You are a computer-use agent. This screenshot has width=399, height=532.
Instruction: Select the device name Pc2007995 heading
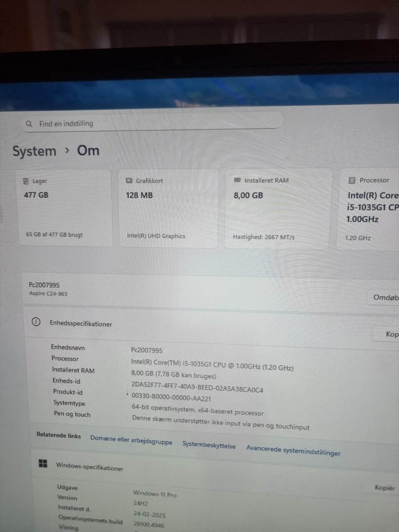click(44, 285)
